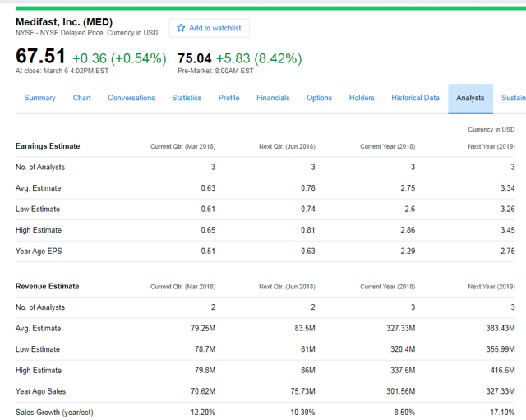
Task: Open the Options tab
Action: (x=320, y=98)
